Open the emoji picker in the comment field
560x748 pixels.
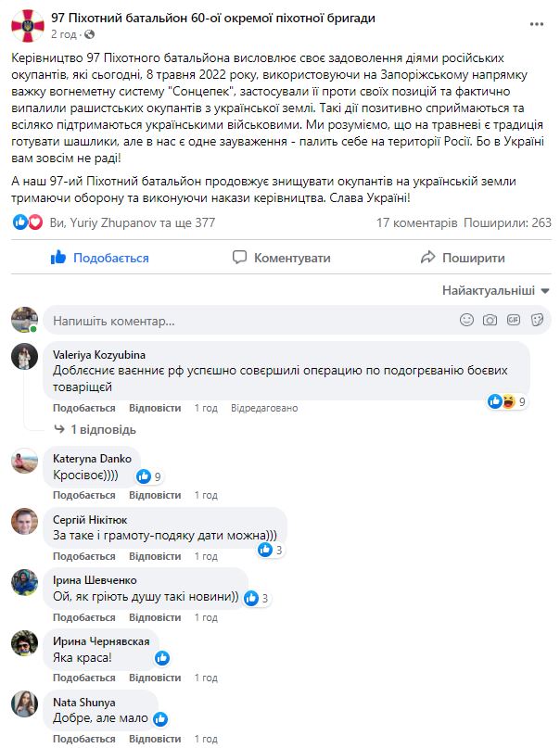click(466, 320)
